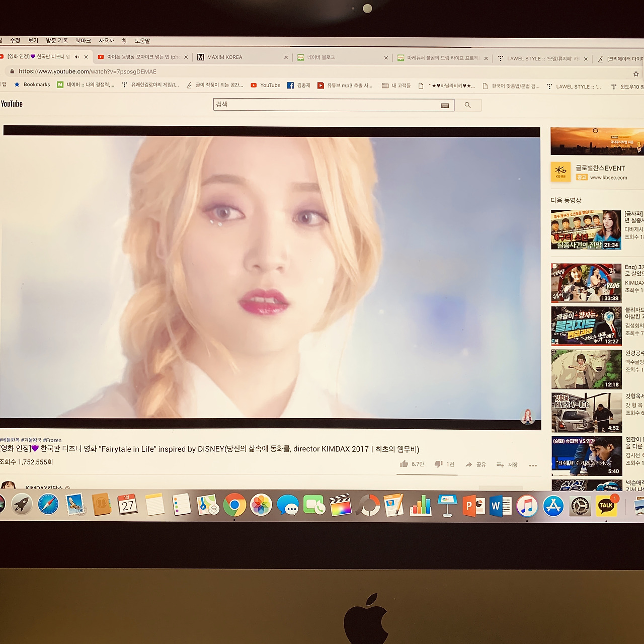Open the 21:34 suggested video thumbnail
644x644 pixels.
pos(586,230)
